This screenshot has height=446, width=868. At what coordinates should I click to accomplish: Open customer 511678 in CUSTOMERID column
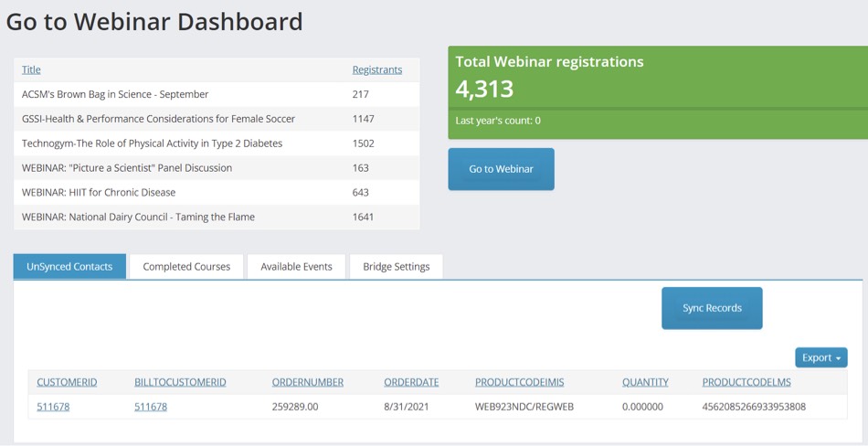[53, 407]
